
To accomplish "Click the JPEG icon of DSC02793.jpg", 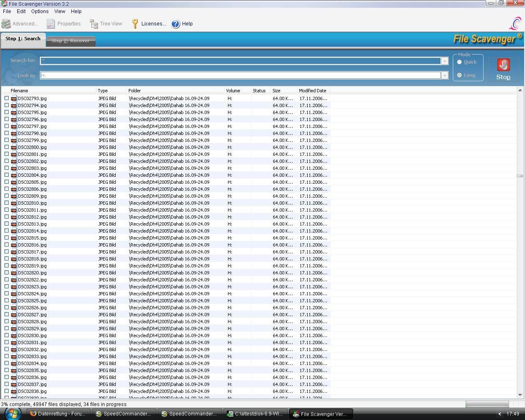I will (14, 98).
